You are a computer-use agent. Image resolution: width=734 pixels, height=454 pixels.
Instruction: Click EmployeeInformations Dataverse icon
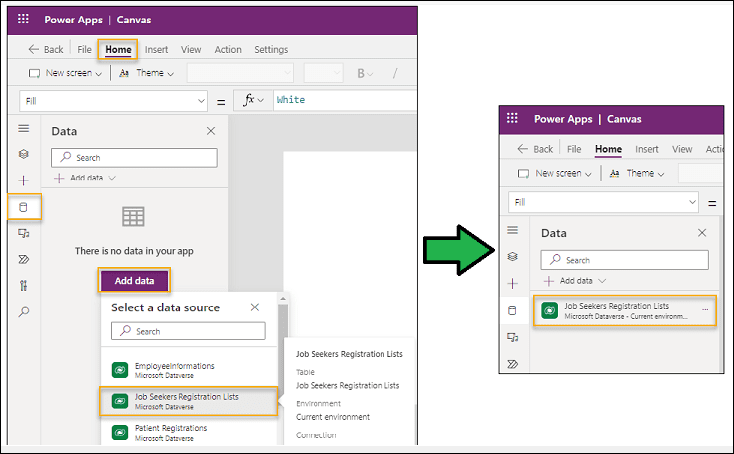click(x=120, y=370)
